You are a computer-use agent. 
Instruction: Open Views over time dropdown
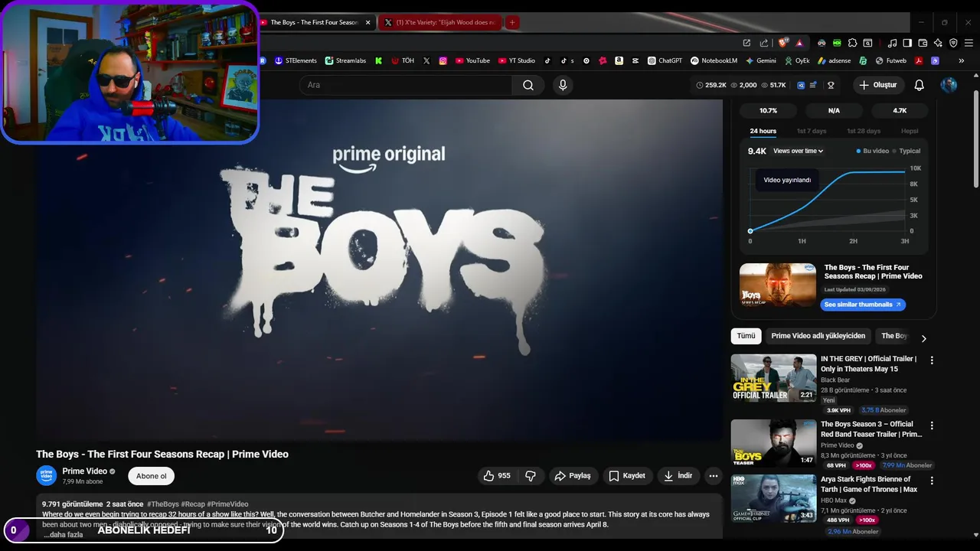coord(799,151)
